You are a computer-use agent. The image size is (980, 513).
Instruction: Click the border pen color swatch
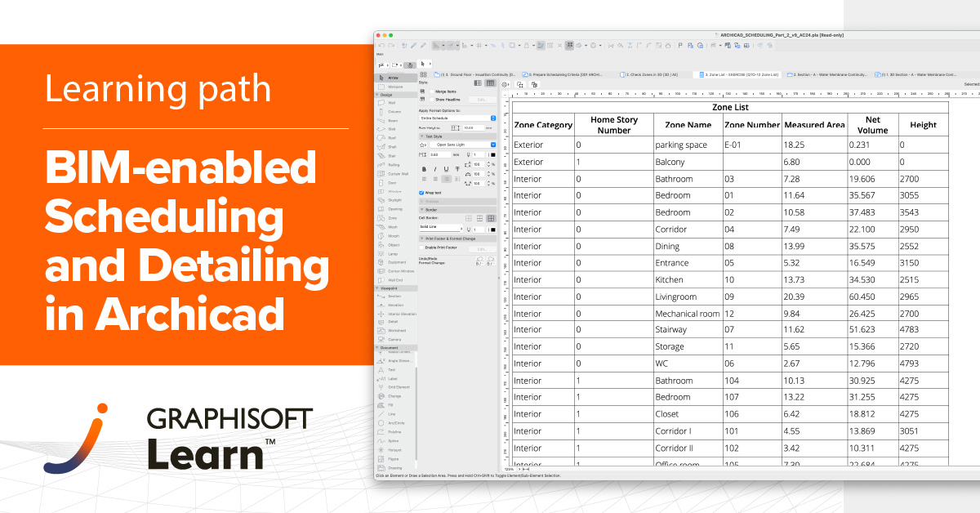tap(493, 230)
